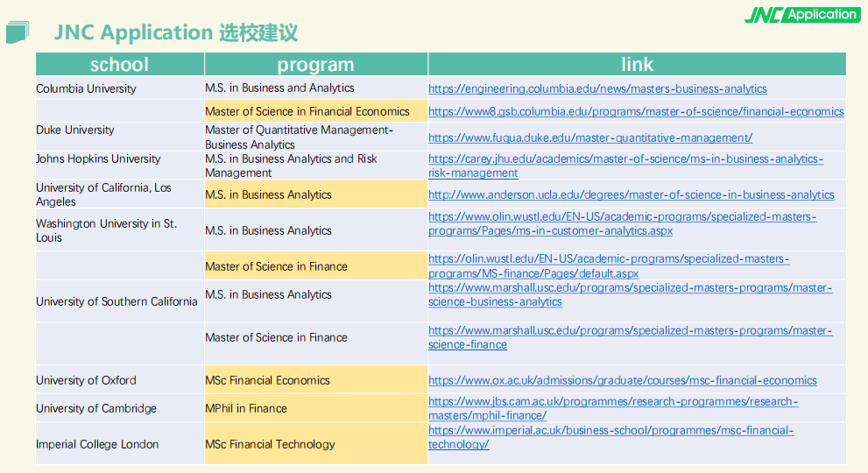Select the 'school' column header
The height and width of the screenshot is (473, 868).
[120, 64]
